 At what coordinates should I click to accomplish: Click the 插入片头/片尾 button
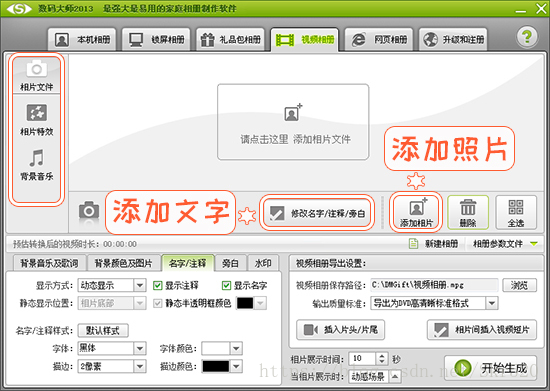(340, 330)
